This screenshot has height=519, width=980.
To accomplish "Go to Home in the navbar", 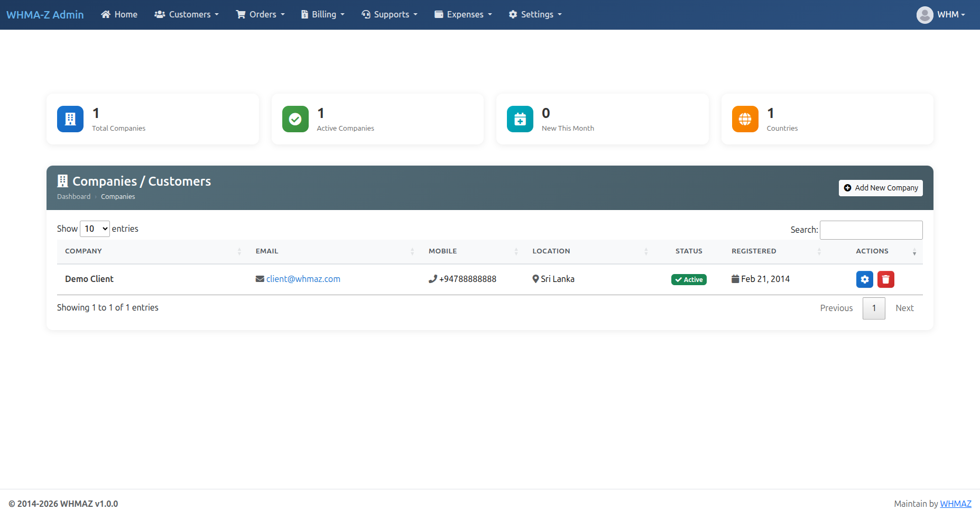I will tap(119, 14).
